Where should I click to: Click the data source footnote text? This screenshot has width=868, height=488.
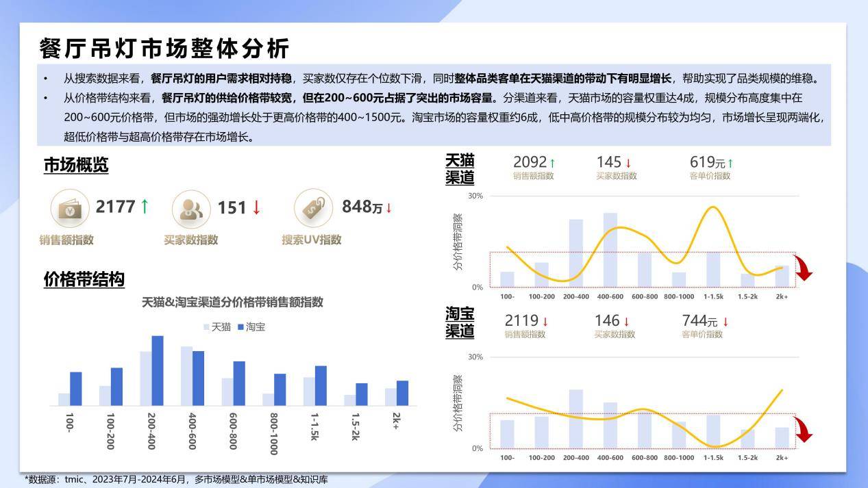pyautogui.click(x=176, y=480)
